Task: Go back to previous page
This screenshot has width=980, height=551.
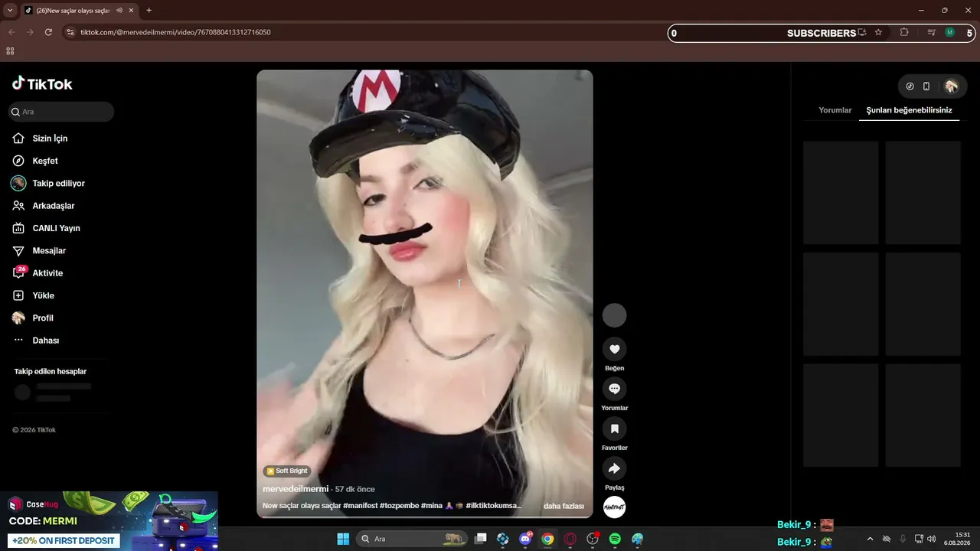Action: click(11, 32)
